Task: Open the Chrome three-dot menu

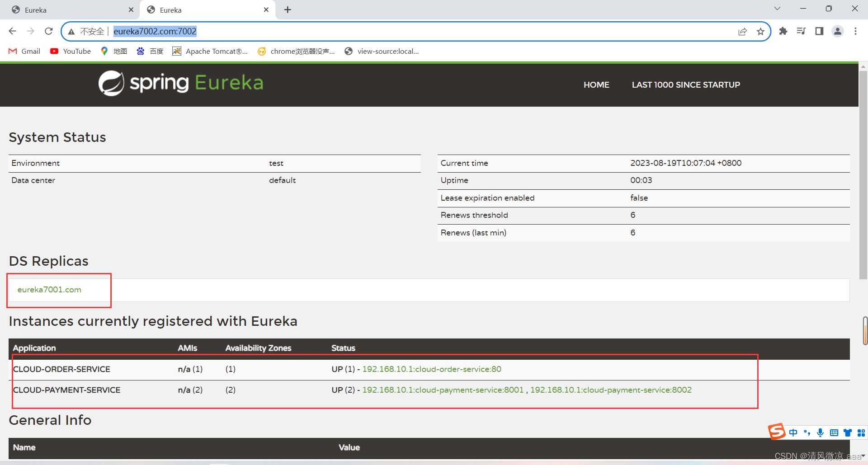Action: pos(855,31)
